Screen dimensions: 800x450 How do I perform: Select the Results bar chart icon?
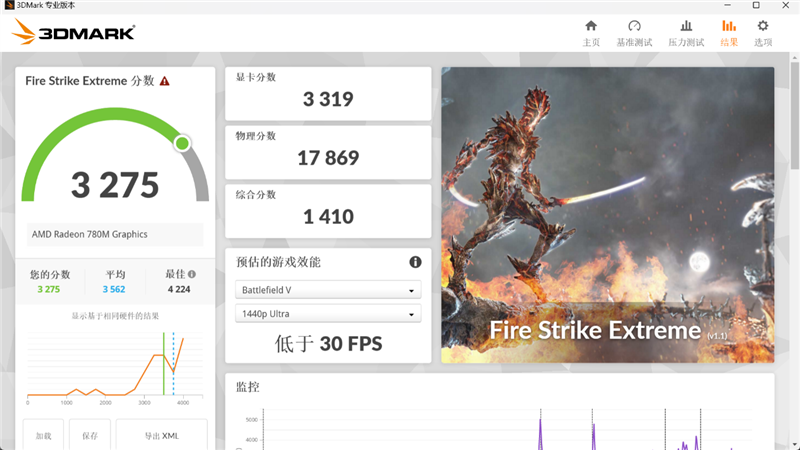pyautogui.click(x=729, y=26)
